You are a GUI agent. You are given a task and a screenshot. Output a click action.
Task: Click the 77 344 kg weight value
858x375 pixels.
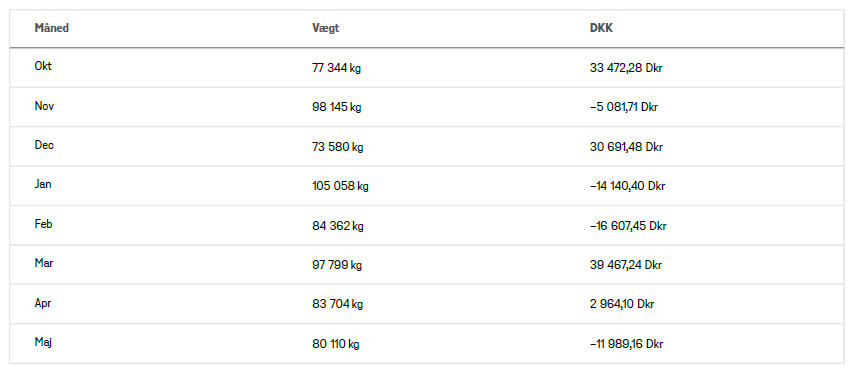tap(337, 68)
